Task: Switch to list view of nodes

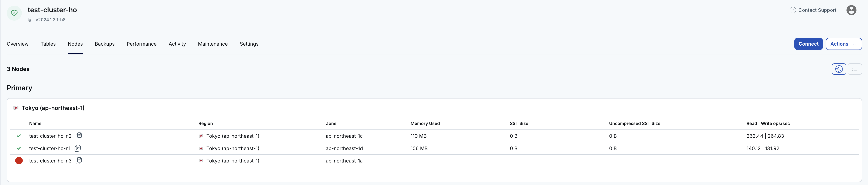Action: coord(854,69)
